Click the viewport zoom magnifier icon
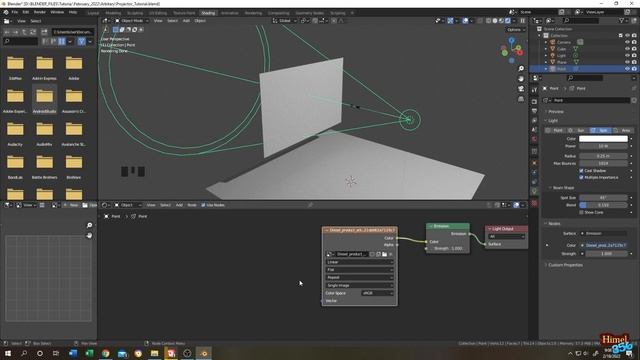Image resolution: width=640 pixels, height=360 pixels. tap(521, 69)
